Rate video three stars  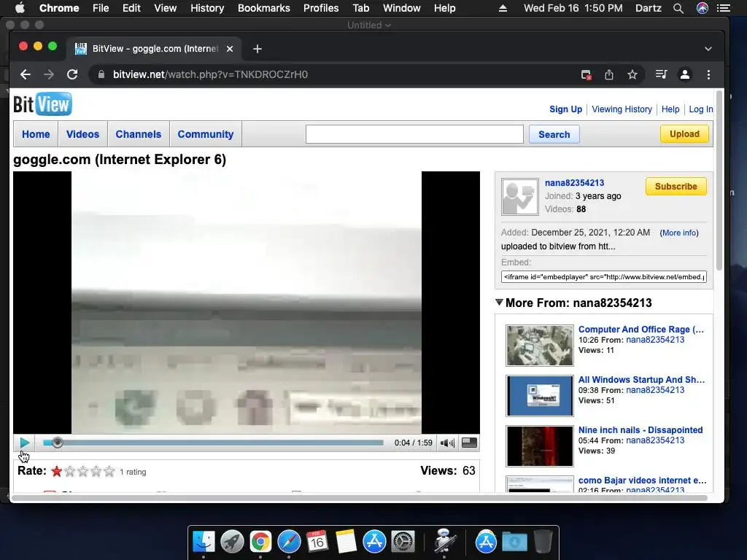click(83, 472)
